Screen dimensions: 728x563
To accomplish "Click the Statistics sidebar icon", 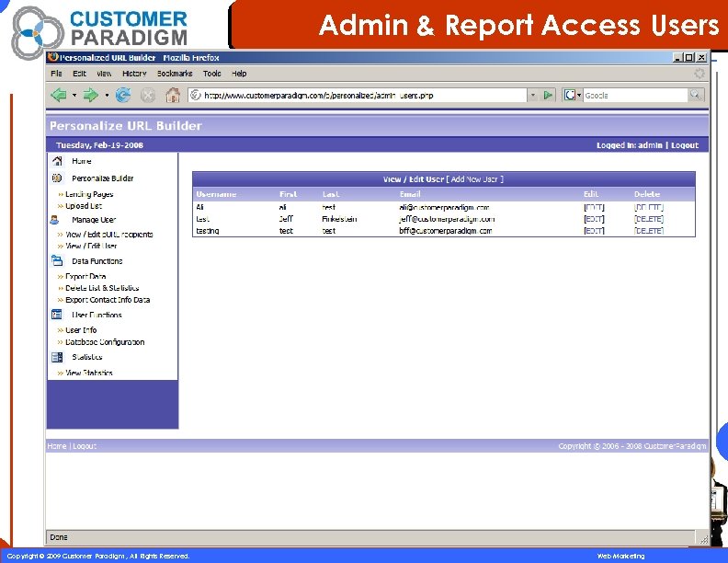I will (x=57, y=357).
